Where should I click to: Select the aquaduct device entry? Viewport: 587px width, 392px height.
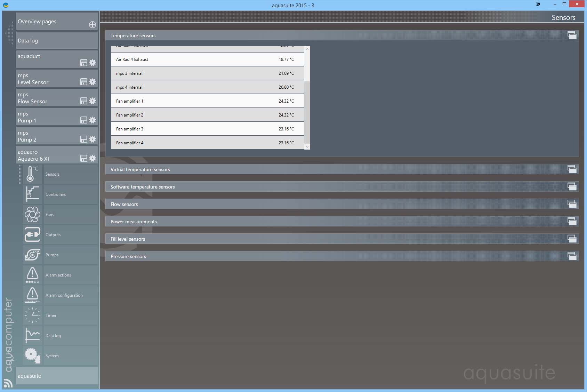click(x=57, y=59)
